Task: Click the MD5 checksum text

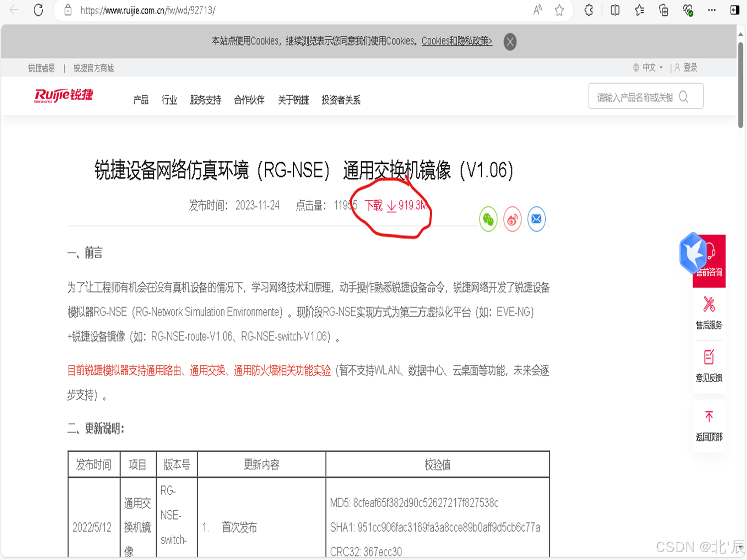Action: 414,503
